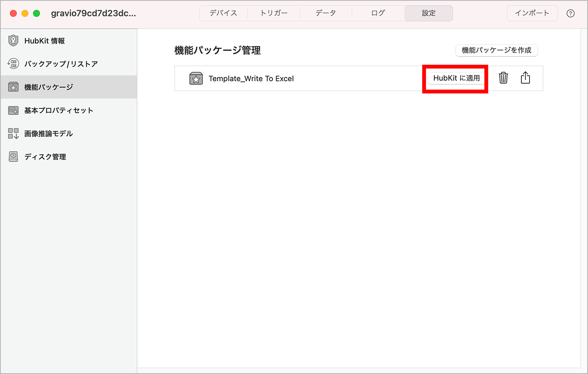
Task: Select the 設定 tab
Action: pyautogui.click(x=428, y=13)
